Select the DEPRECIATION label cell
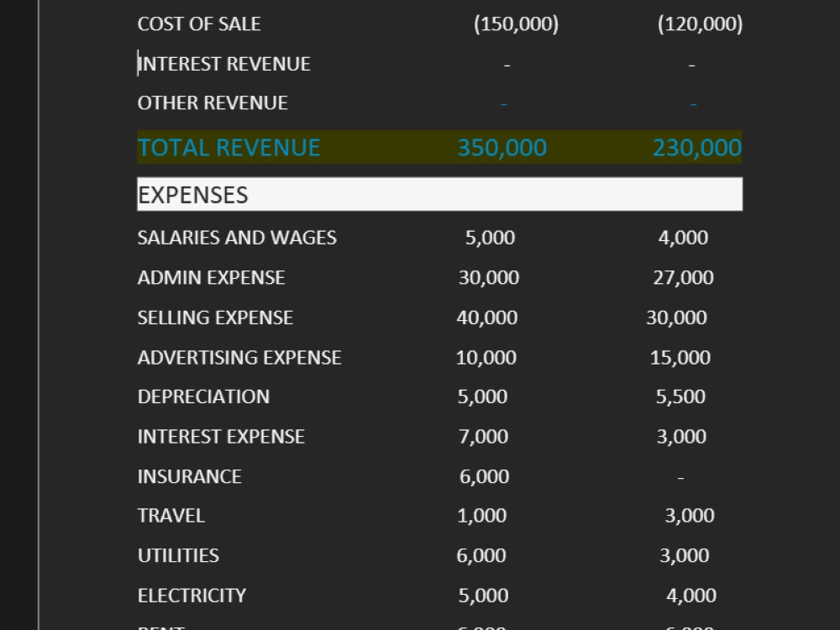 [x=203, y=396]
